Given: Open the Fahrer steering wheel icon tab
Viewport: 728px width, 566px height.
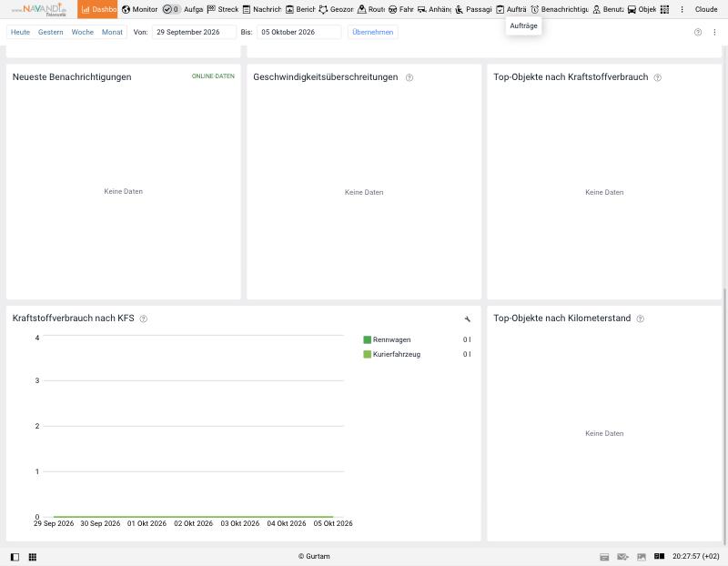Looking at the screenshot, I should (x=400, y=9).
